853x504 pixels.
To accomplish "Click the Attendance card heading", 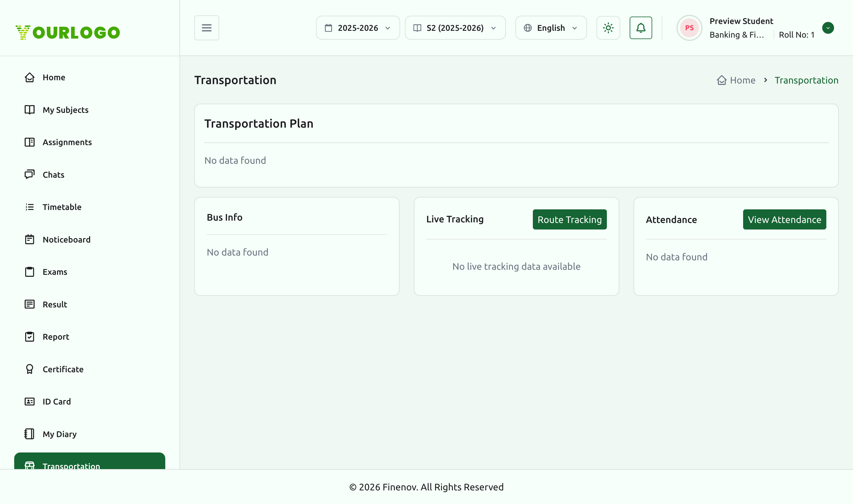I will point(671,220).
